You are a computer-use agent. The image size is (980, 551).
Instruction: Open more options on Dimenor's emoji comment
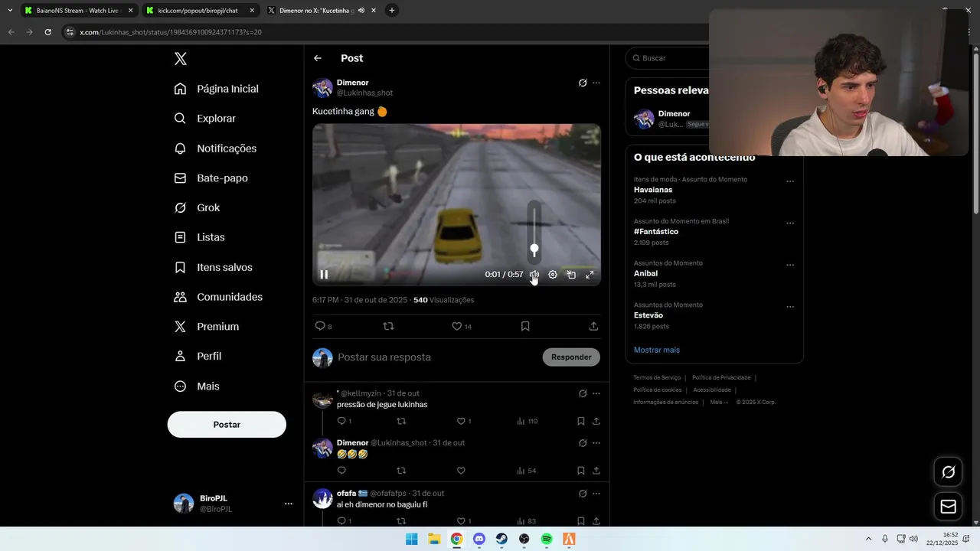point(596,443)
